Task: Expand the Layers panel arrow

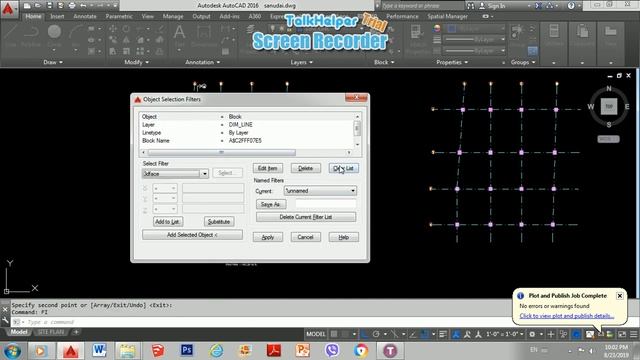Action: (x=311, y=62)
